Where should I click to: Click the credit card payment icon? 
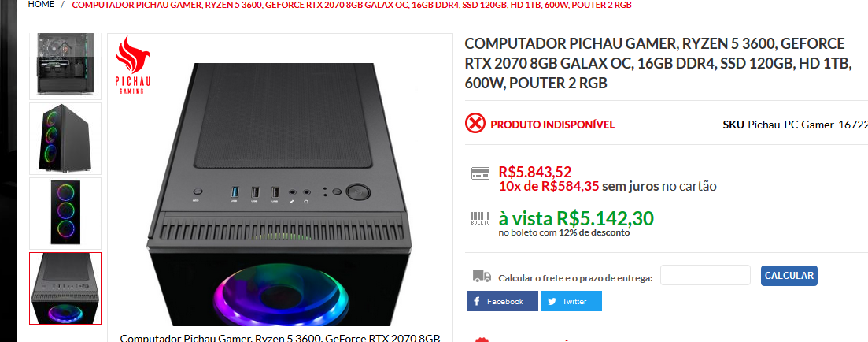click(x=480, y=173)
